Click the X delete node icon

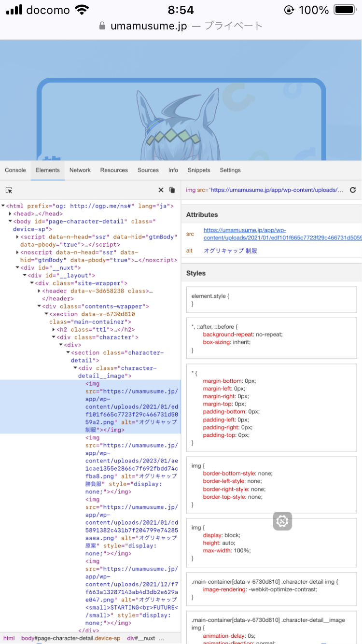161,190
